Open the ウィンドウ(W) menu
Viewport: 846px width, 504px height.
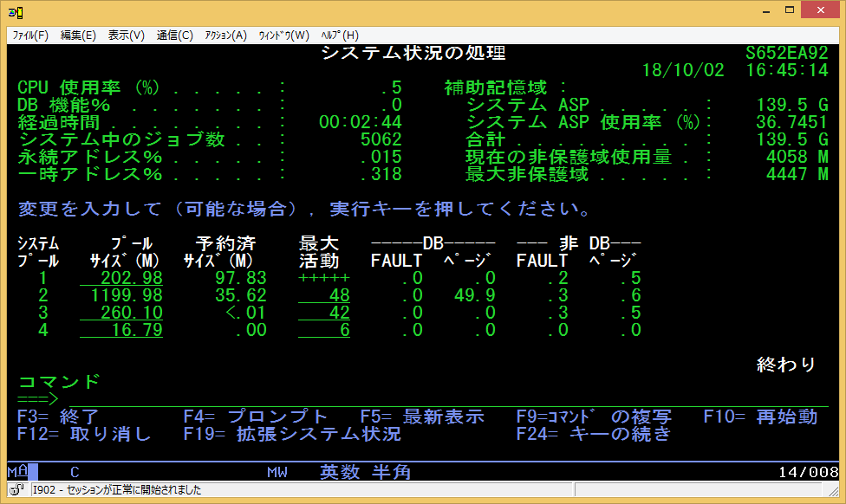pos(283,36)
